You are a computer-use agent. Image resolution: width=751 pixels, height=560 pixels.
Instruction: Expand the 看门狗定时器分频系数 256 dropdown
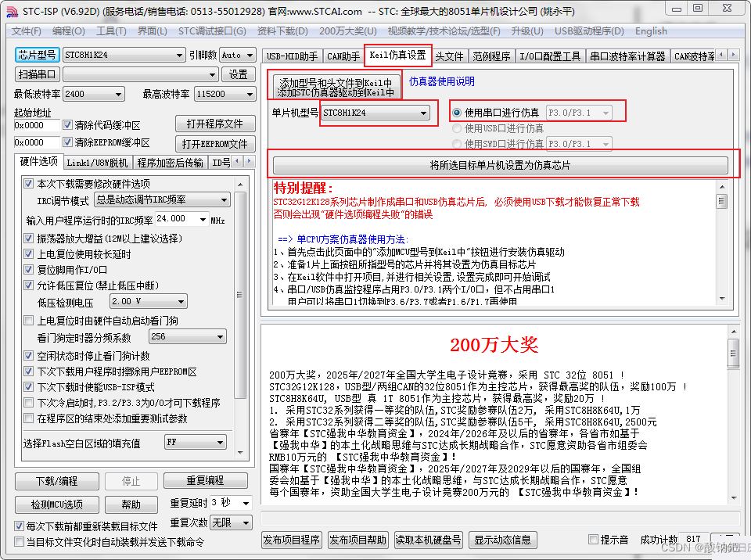click(x=220, y=337)
